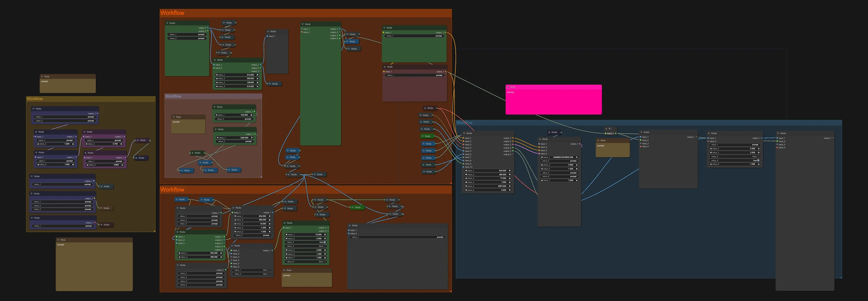Click the yellow Workflow group title
The width and height of the screenshot is (868, 301).
[35, 99]
